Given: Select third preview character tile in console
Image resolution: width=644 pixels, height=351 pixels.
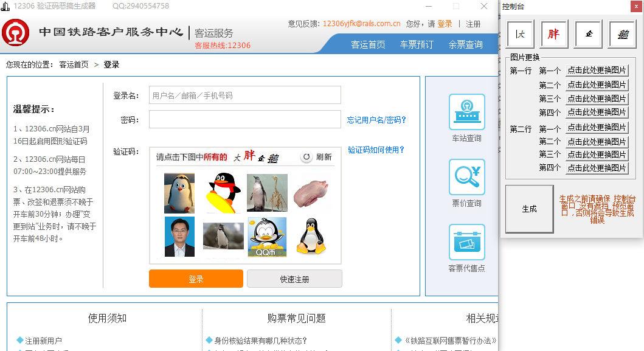Looking at the screenshot, I should coord(589,34).
